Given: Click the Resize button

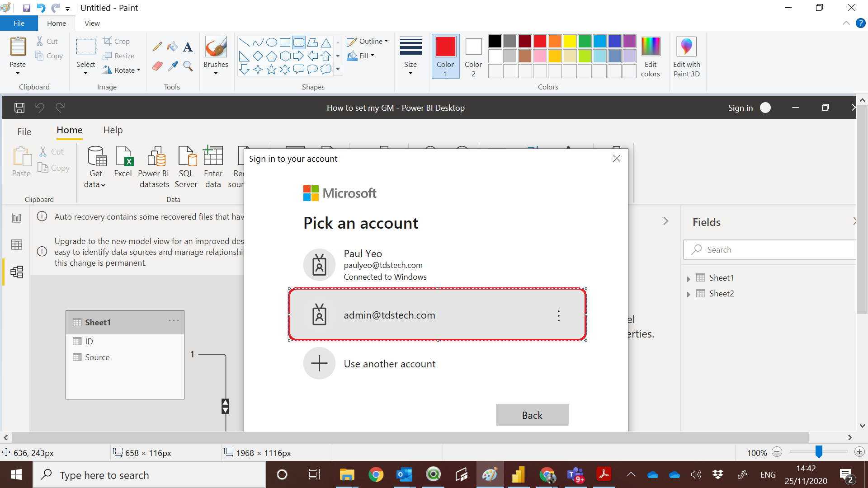Looking at the screenshot, I should coord(118,56).
